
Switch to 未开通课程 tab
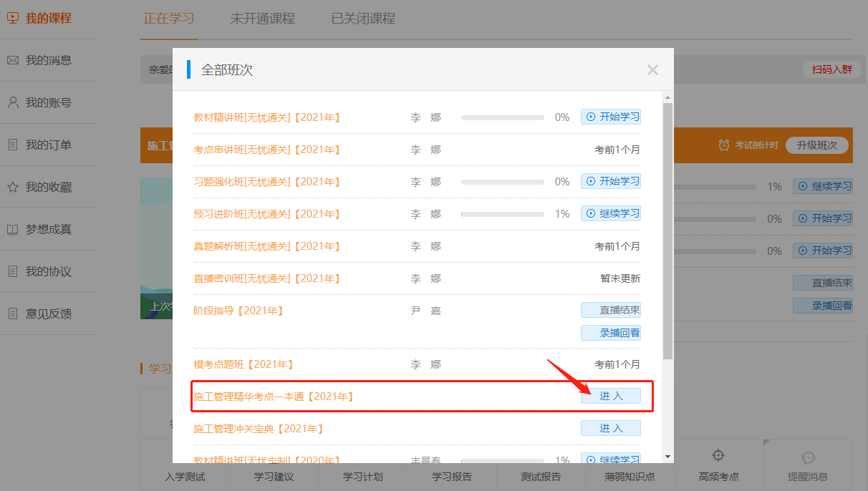[x=262, y=19]
